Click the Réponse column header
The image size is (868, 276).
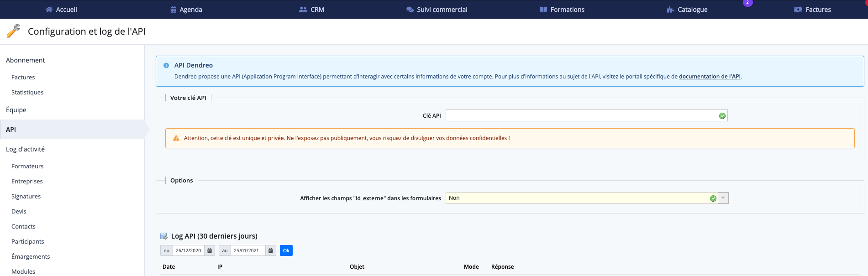point(503,267)
